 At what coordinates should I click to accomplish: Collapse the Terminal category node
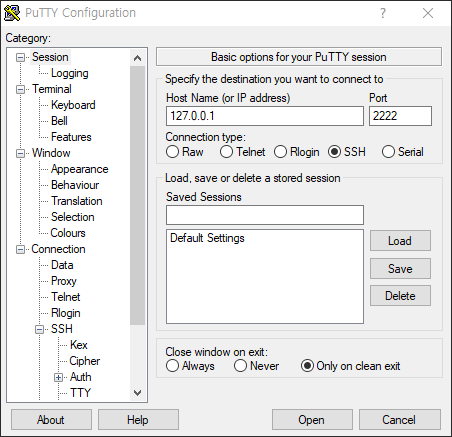pos(21,89)
